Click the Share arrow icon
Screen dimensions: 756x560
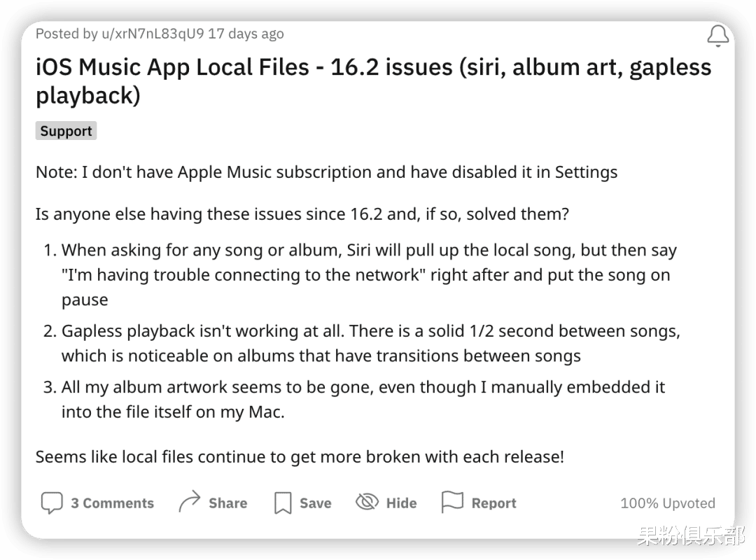(x=188, y=502)
